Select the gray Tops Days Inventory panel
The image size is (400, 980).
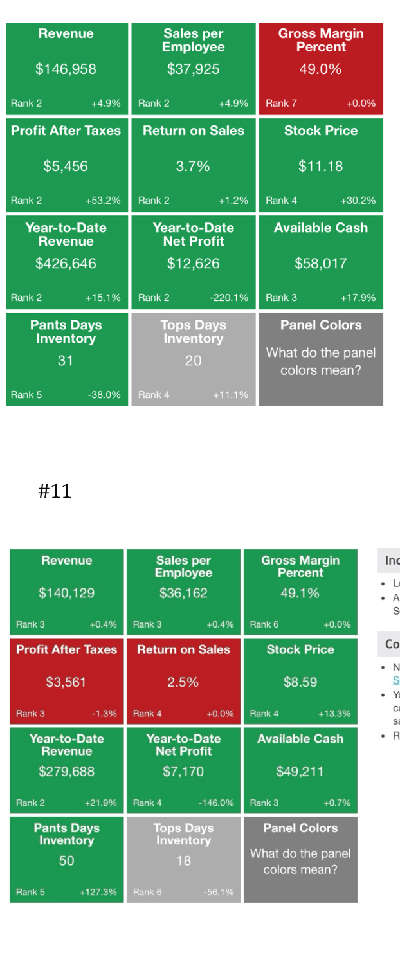pyautogui.click(x=192, y=352)
